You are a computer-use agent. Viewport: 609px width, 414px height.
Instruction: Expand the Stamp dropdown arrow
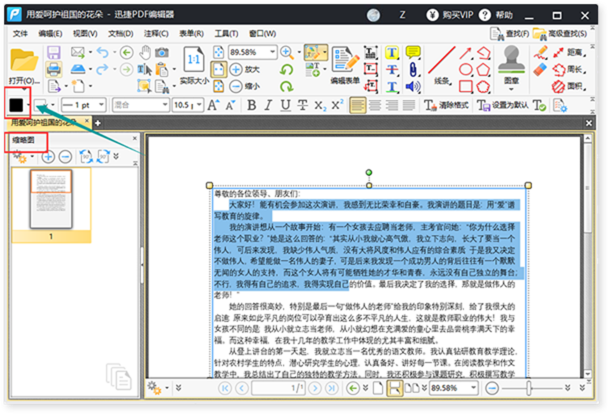(x=511, y=89)
